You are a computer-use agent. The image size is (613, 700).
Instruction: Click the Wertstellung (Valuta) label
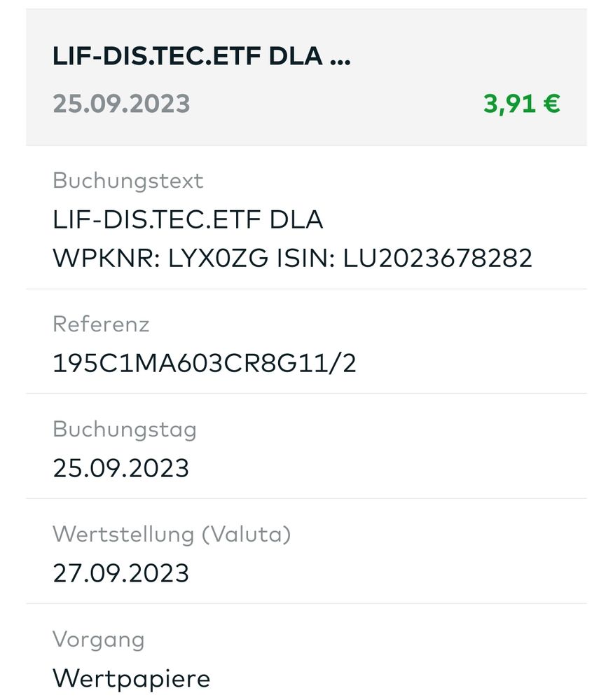point(172,534)
